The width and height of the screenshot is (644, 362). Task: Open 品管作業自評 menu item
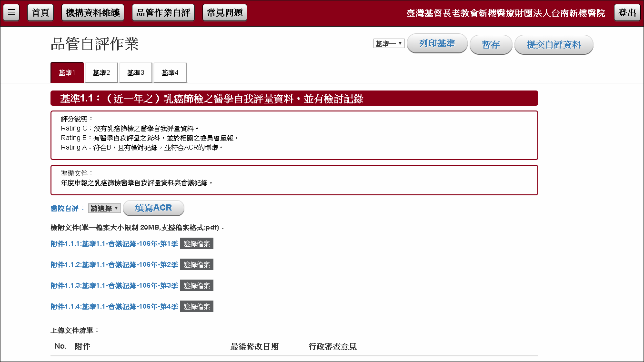coord(163,13)
